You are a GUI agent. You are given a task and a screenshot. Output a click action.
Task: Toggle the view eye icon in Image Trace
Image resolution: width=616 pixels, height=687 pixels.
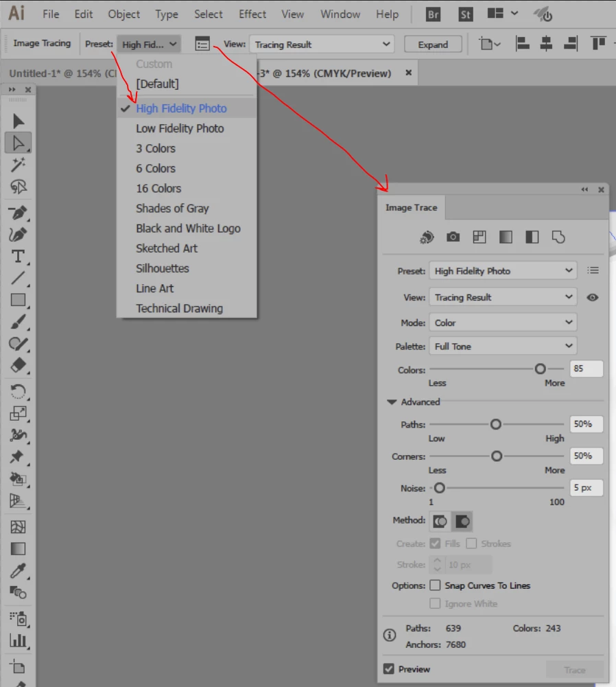pos(593,297)
